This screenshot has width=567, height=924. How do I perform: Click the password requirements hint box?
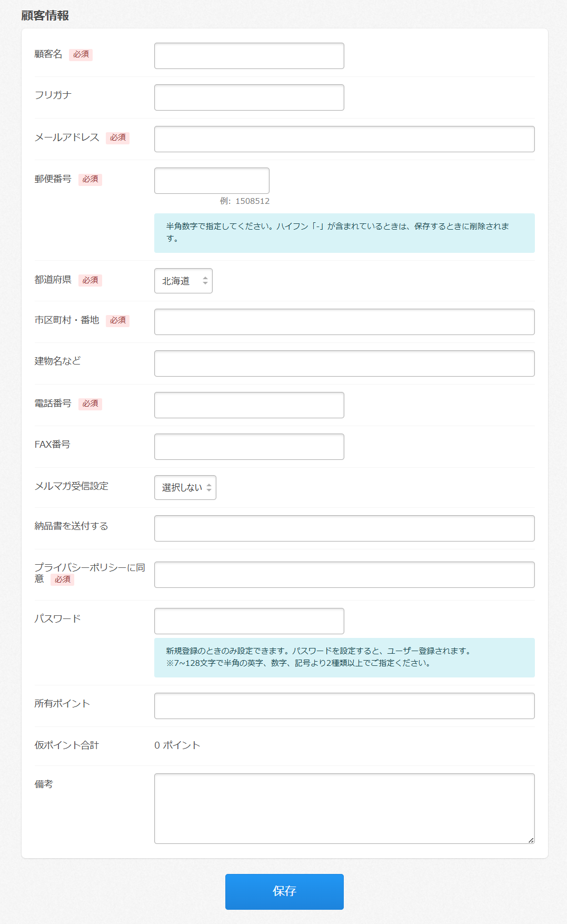tap(344, 657)
